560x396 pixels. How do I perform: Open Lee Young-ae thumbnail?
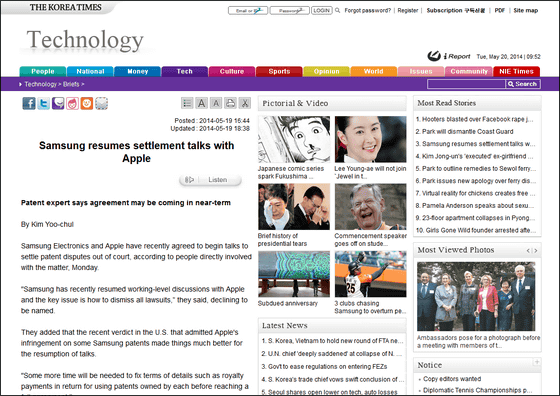tap(370, 139)
